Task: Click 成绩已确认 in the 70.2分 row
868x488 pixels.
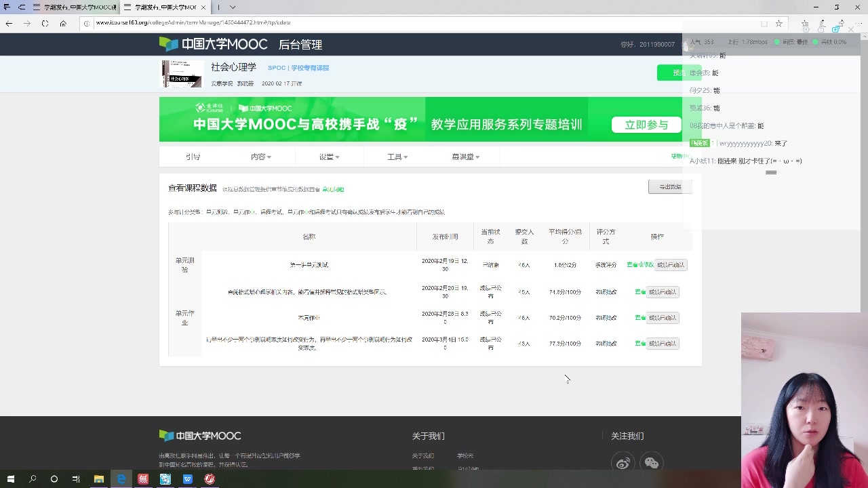Action: point(662,318)
